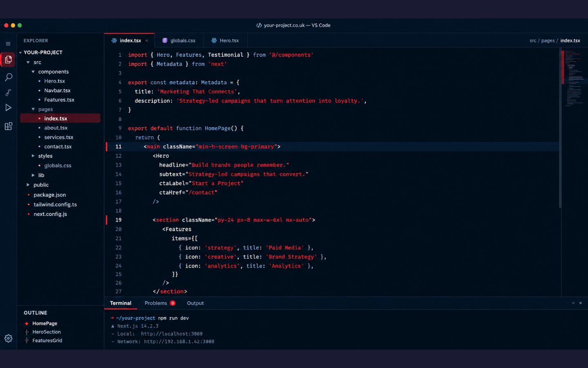Click the HomePage function name on line 9

point(218,128)
